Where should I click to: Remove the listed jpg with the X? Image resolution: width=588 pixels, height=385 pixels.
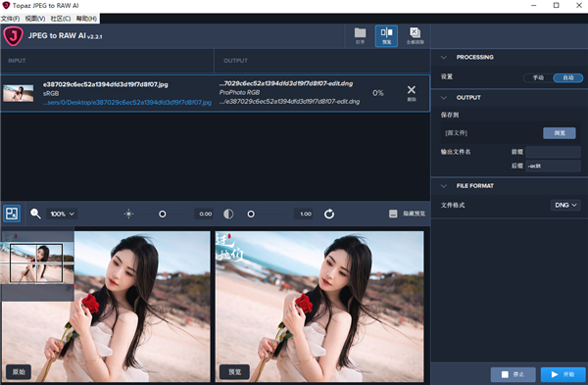tap(412, 93)
